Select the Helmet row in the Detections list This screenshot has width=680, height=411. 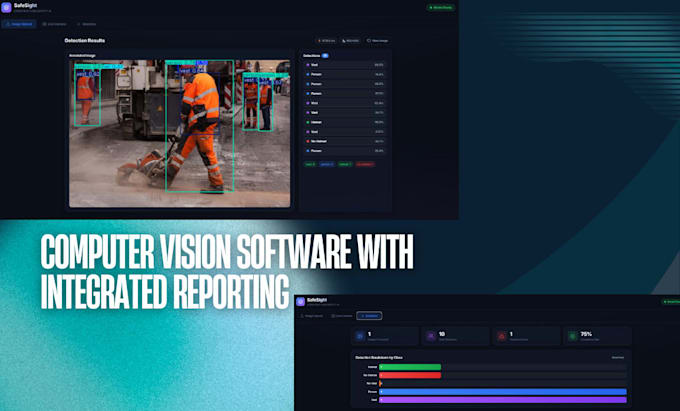[345, 122]
